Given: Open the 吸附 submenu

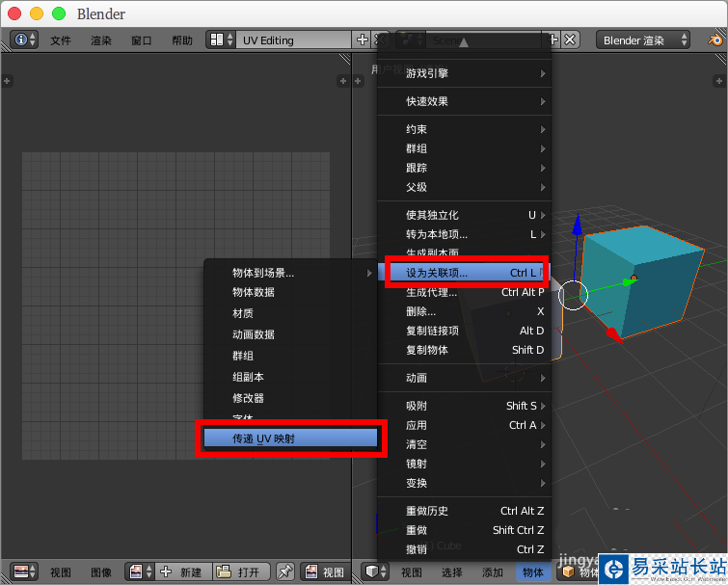Looking at the screenshot, I should click(x=465, y=406).
